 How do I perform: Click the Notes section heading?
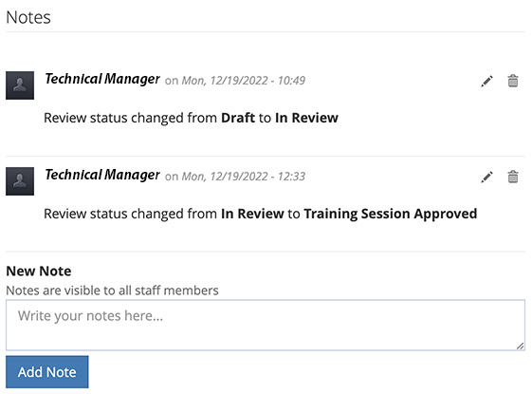pos(28,17)
